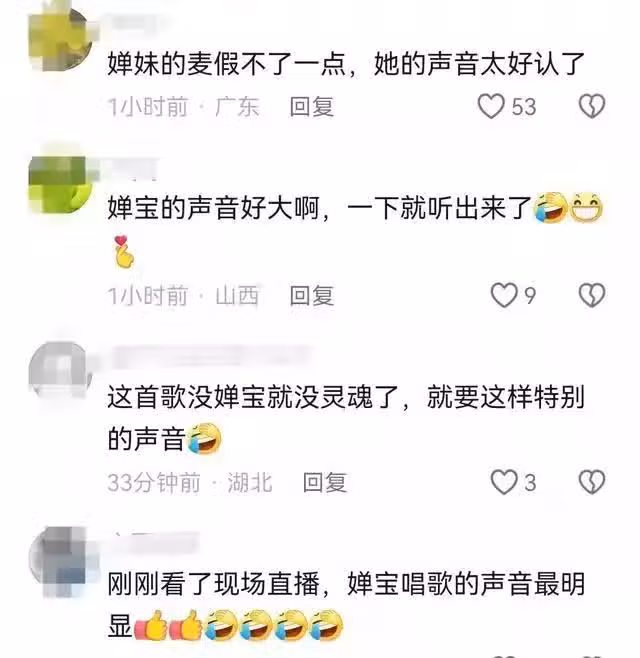Open the fourth commenter's blue-gray avatar

point(60,558)
